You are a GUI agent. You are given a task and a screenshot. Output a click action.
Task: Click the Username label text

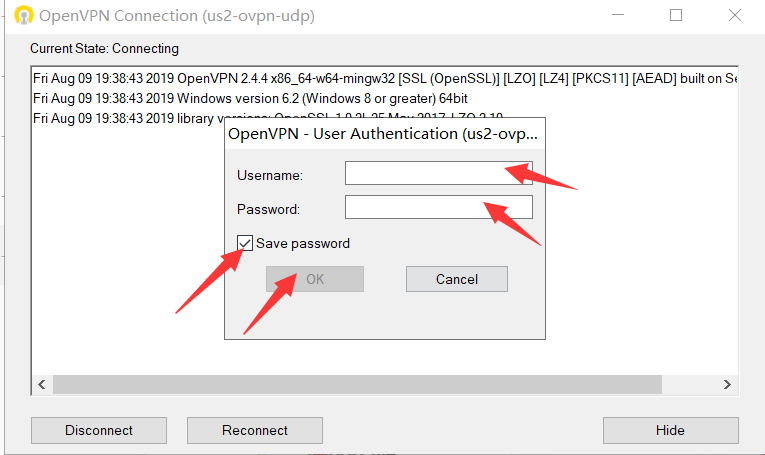point(270,175)
